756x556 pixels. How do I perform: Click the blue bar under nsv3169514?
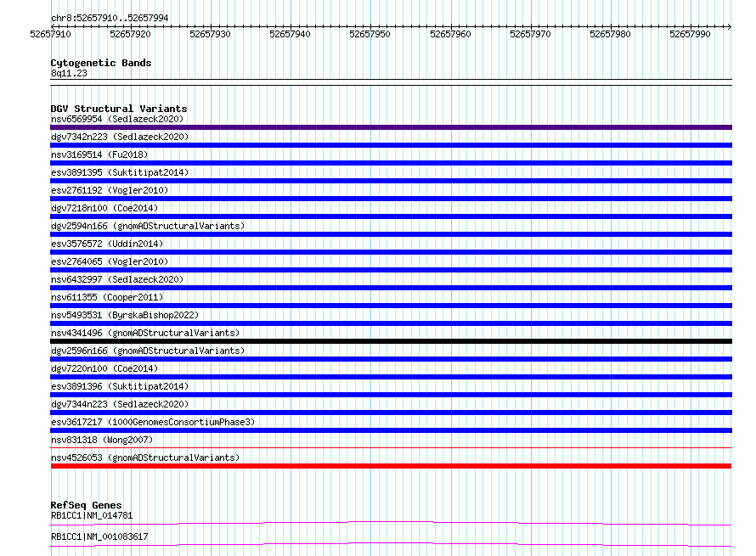391,163
